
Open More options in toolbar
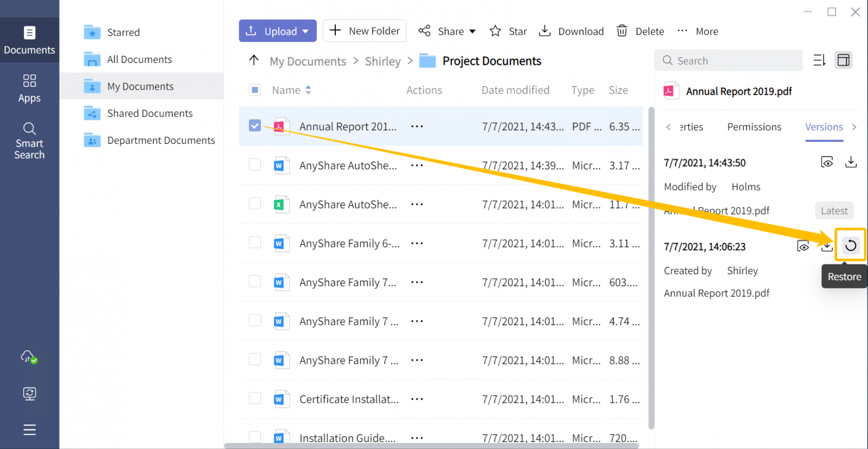698,31
